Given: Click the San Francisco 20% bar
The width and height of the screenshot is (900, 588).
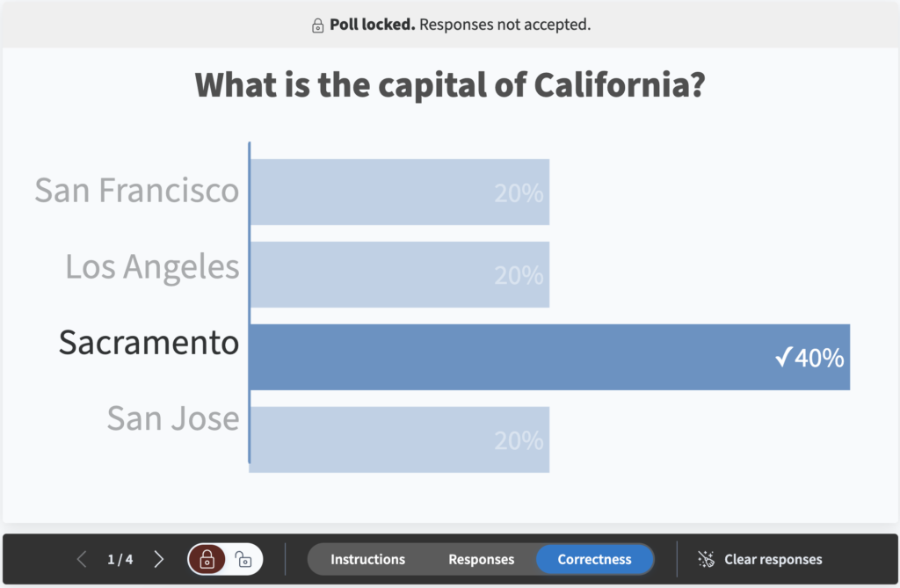Looking at the screenshot, I should [x=400, y=192].
